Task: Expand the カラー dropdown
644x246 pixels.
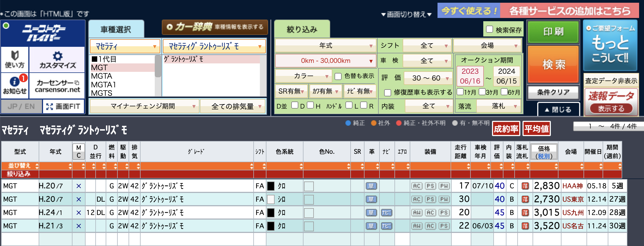Action: (x=303, y=76)
